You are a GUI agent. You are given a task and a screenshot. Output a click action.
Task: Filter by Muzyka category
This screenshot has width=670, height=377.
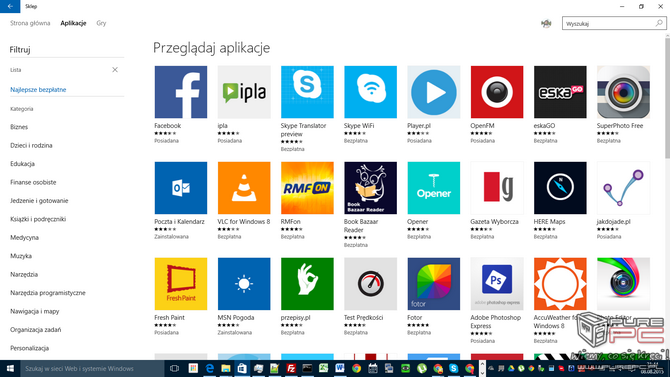[x=21, y=256]
